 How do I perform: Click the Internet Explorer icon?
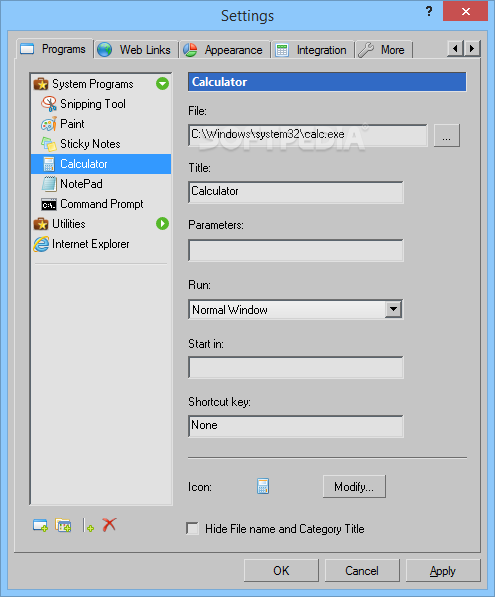pyautogui.click(x=41, y=244)
